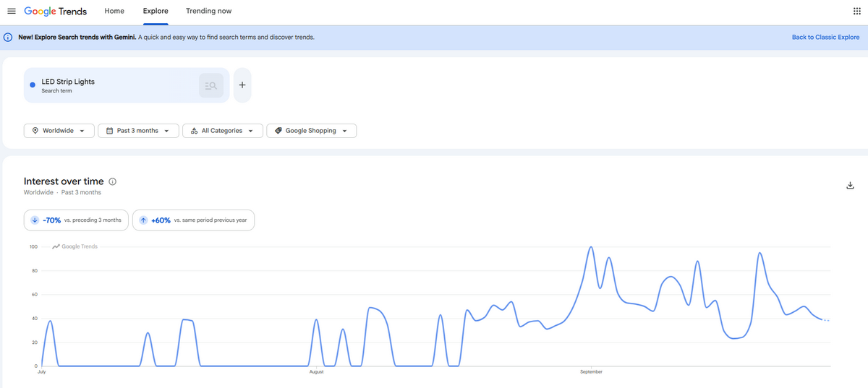This screenshot has width=868, height=388.
Task: Click the +60% vs. same period chip
Action: pos(194,220)
